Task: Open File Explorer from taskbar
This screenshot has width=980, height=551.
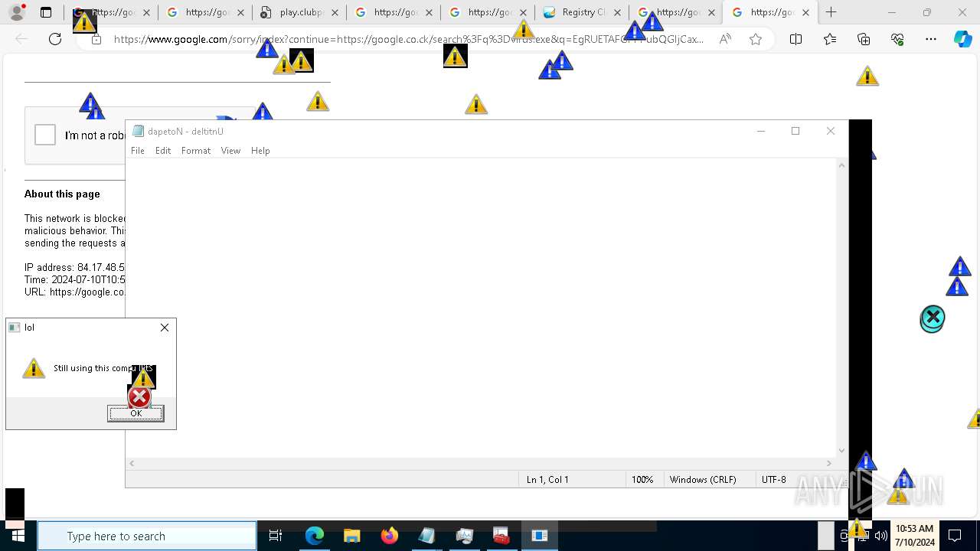Action: click(351, 536)
